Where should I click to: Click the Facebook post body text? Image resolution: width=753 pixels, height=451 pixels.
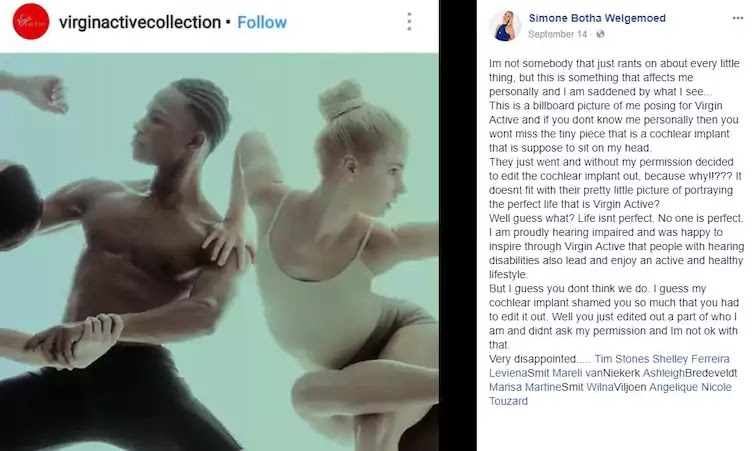pyautogui.click(x=616, y=204)
